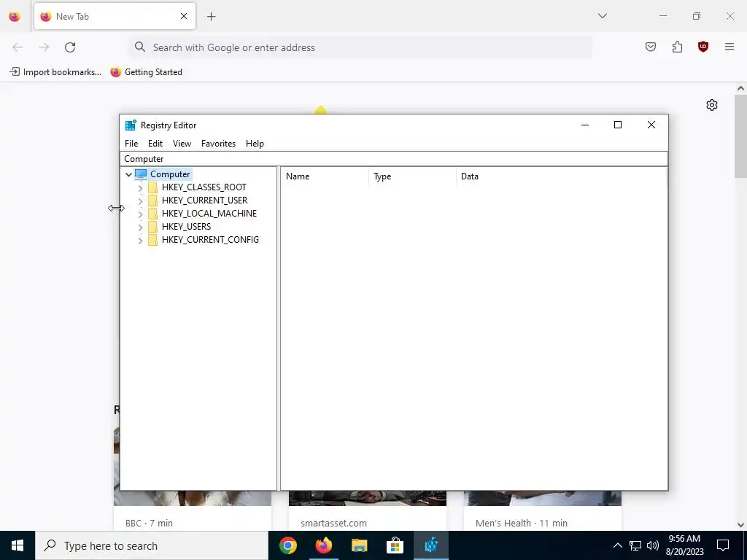This screenshot has width=747, height=560.
Task: Select HKEY_LOCAL_MACHINE label
Action: (209, 214)
